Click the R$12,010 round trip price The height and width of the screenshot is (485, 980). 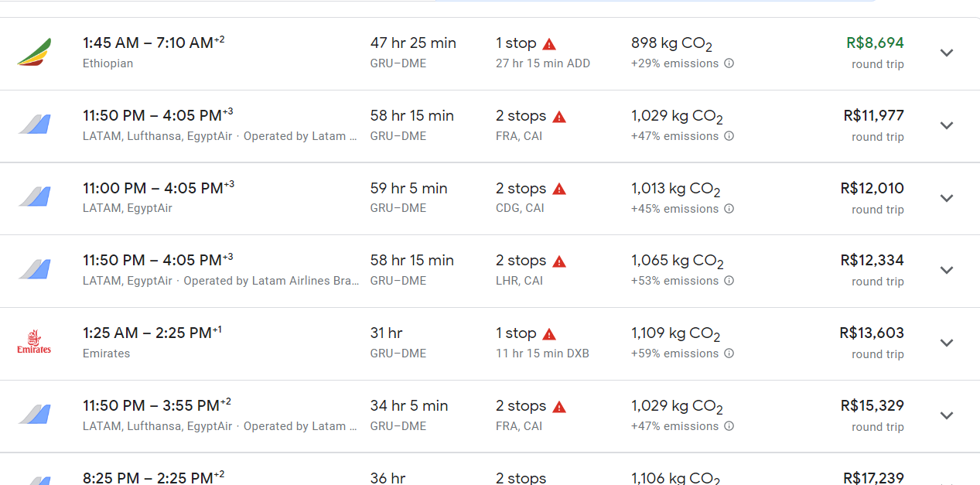tap(872, 198)
